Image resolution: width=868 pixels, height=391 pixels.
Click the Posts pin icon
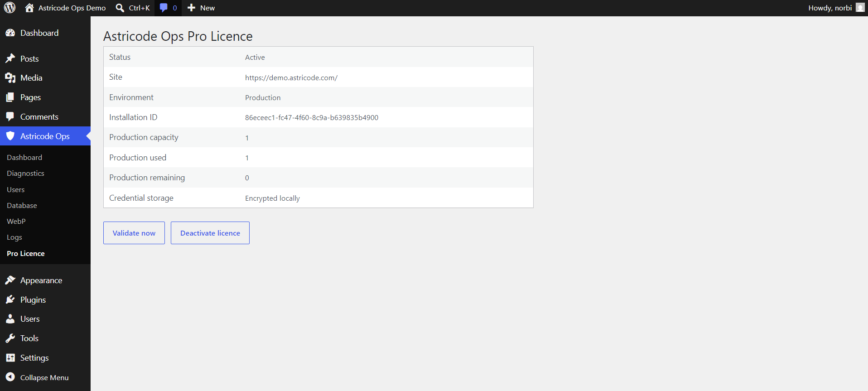pyautogui.click(x=10, y=58)
